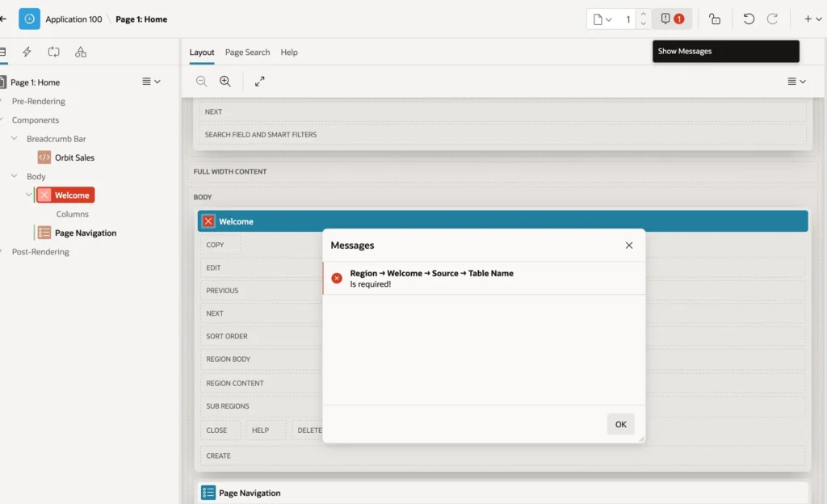Click the Messages dialog resize handle
The image size is (827, 504).
coord(641,439)
